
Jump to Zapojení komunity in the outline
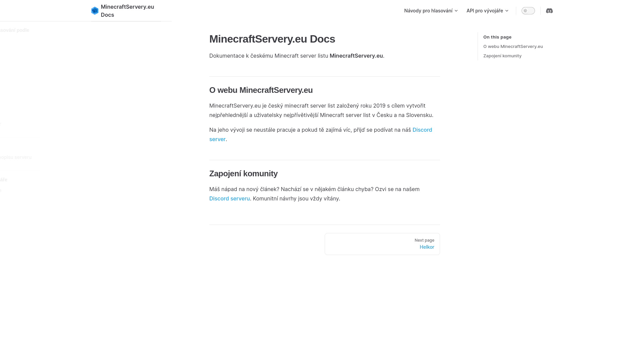[502, 56]
